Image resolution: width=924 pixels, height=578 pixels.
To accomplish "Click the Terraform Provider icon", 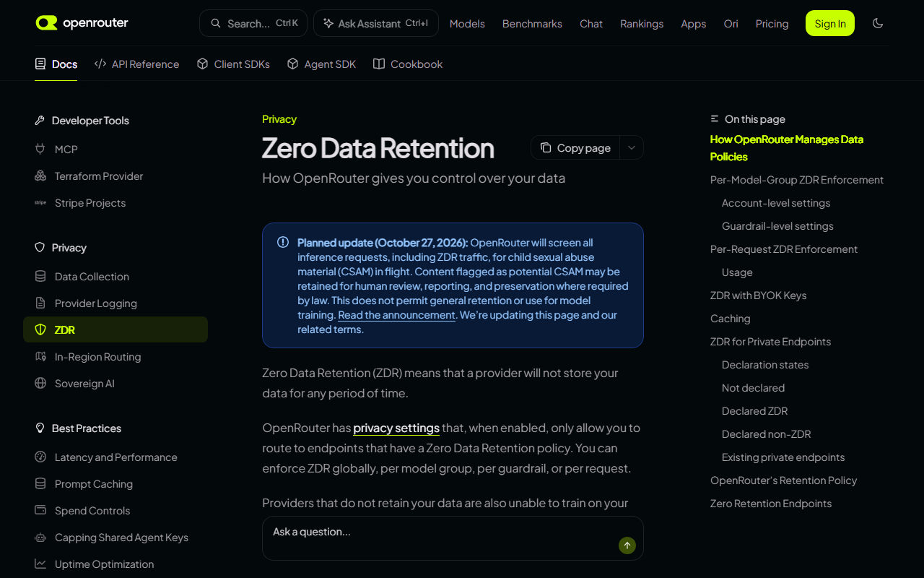I will coord(40,176).
